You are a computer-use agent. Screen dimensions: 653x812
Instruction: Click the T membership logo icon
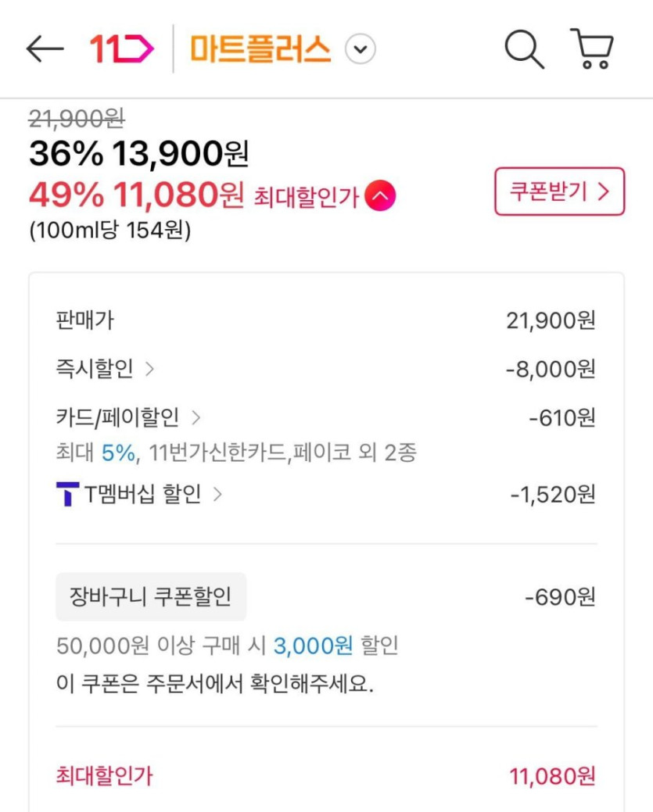pos(68,494)
